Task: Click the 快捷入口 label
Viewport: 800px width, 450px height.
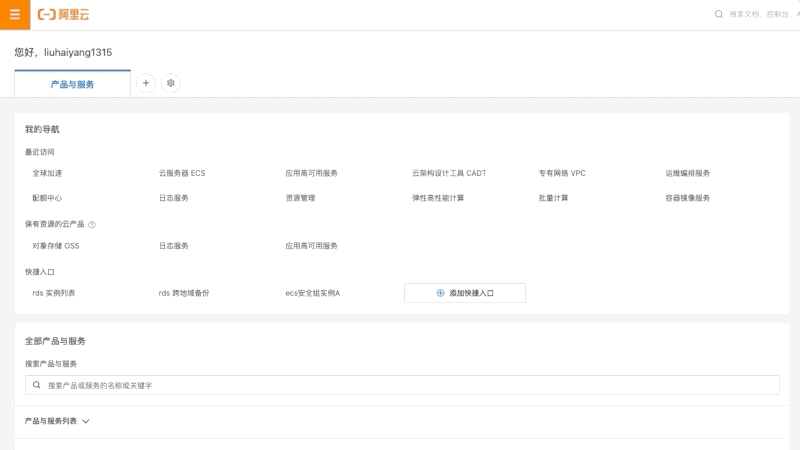Action: [39, 272]
